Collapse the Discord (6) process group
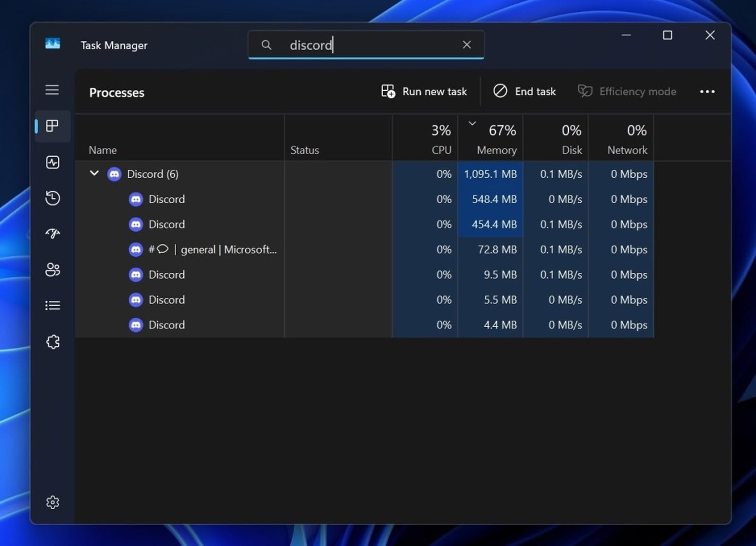This screenshot has width=756, height=546. (x=94, y=173)
